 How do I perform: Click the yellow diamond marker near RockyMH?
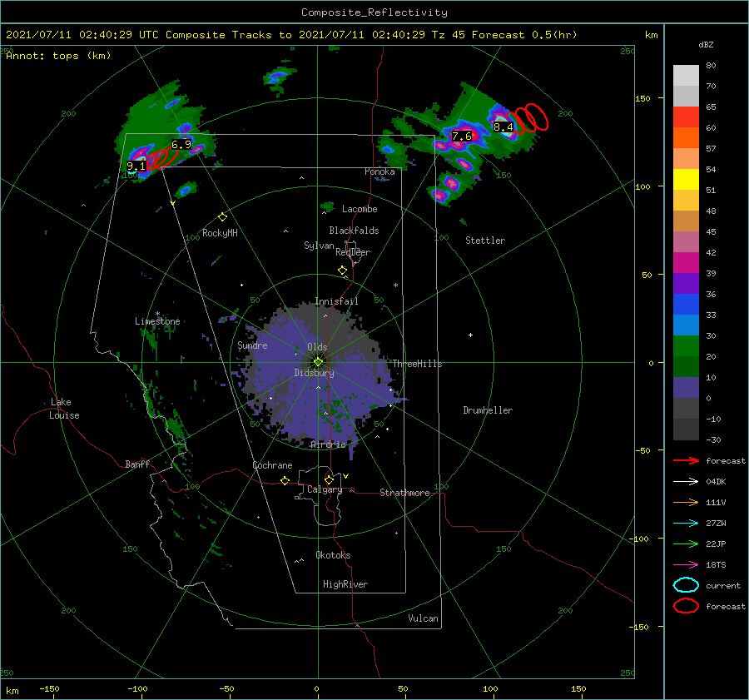[x=222, y=217]
